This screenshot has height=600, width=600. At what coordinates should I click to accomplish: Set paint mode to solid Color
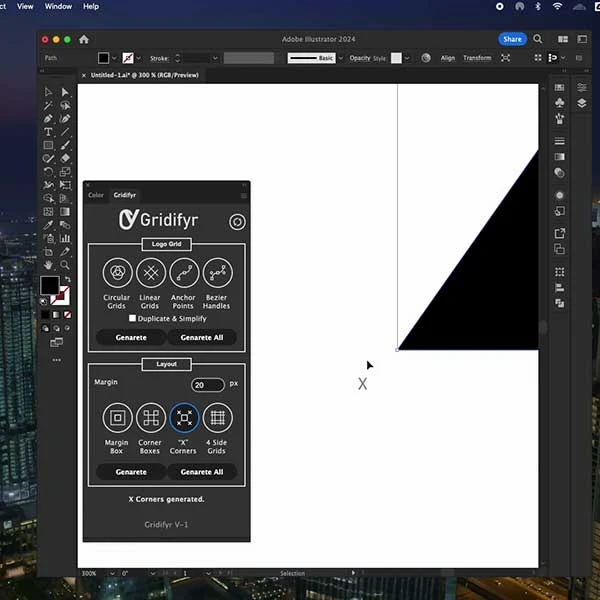pos(45,315)
